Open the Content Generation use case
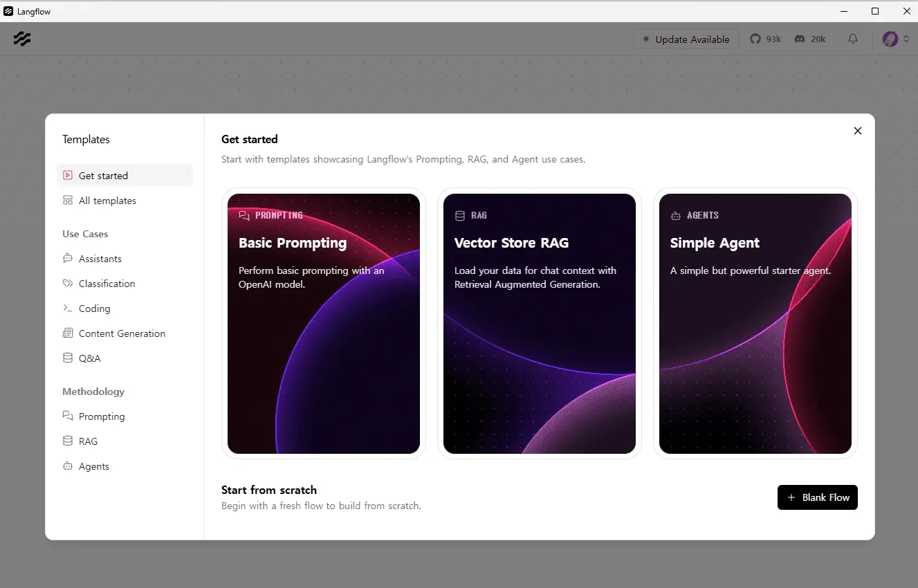The height and width of the screenshot is (588, 918). [125, 333]
